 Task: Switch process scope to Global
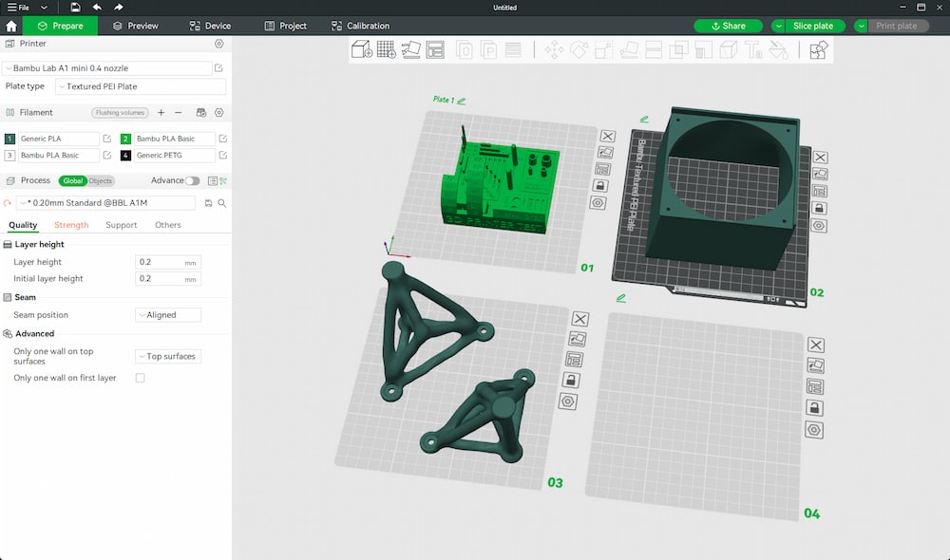point(73,181)
